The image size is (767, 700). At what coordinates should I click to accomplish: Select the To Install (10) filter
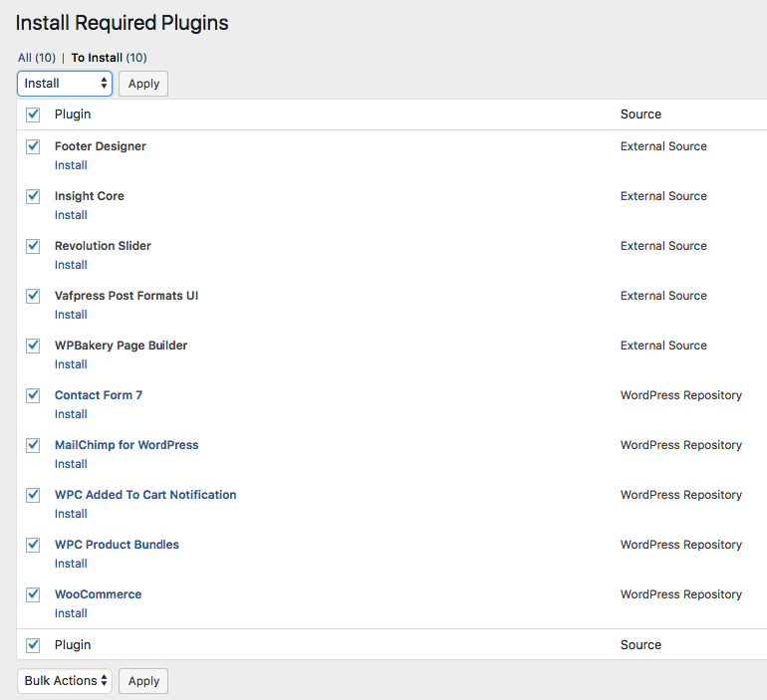109,58
